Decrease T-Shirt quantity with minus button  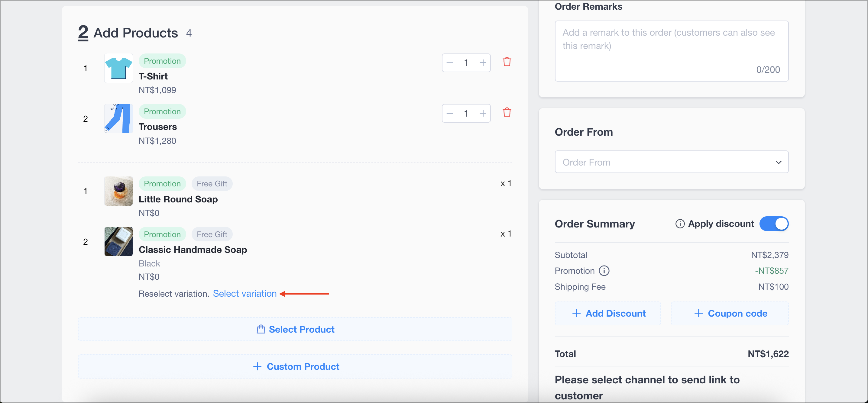tap(450, 63)
